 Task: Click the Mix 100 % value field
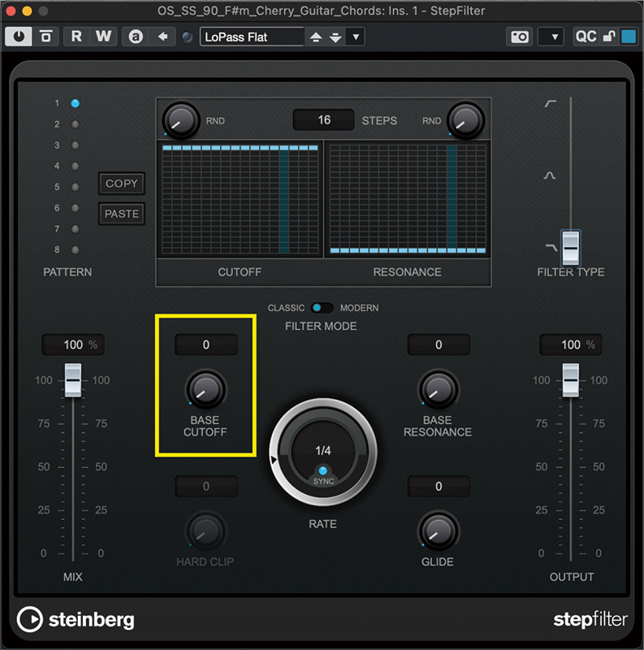coord(73,344)
